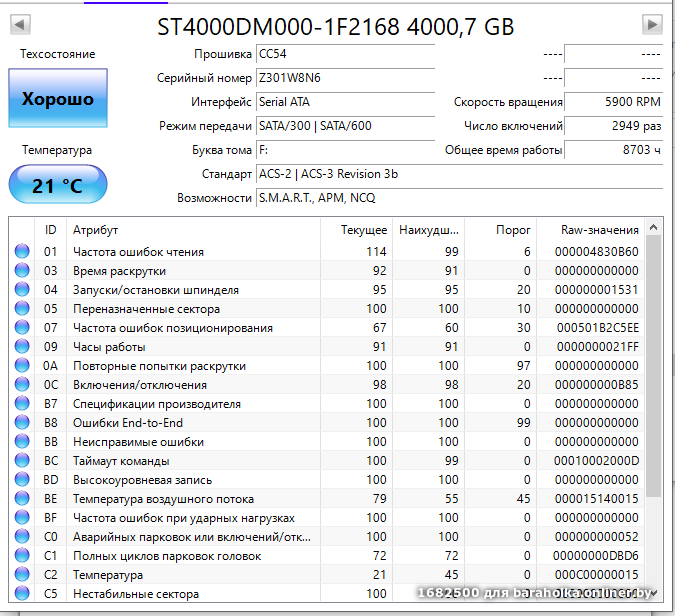The image size is (675, 616).
Task: Select attribute text Частота ошибок чтения
Action: [138, 252]
